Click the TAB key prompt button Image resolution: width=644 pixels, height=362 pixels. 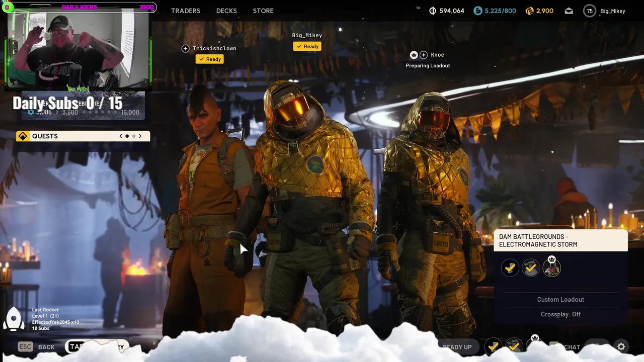click(77, 347)
